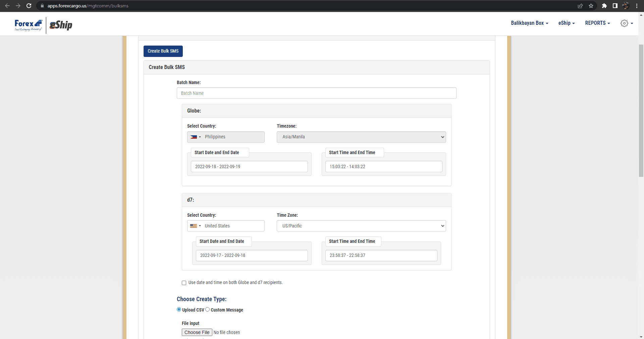Open settings gear menu
644x339 pixels.
coord(627,23)
